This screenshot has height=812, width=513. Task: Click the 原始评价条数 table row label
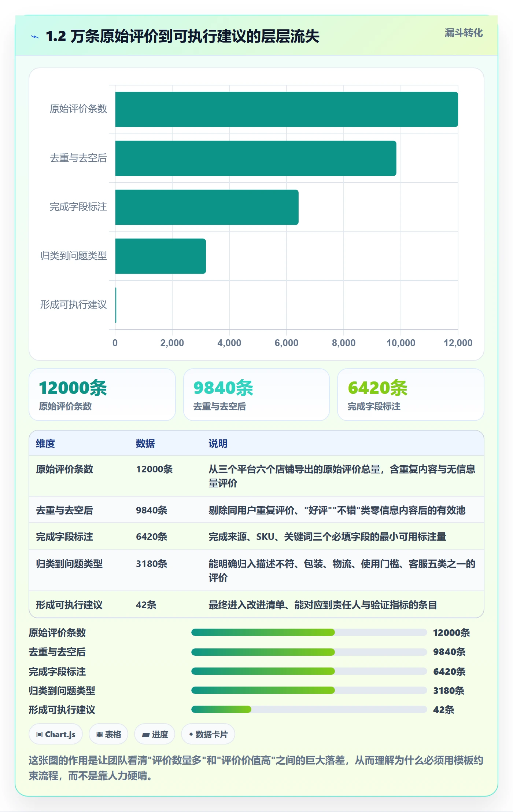coord(64,469)
